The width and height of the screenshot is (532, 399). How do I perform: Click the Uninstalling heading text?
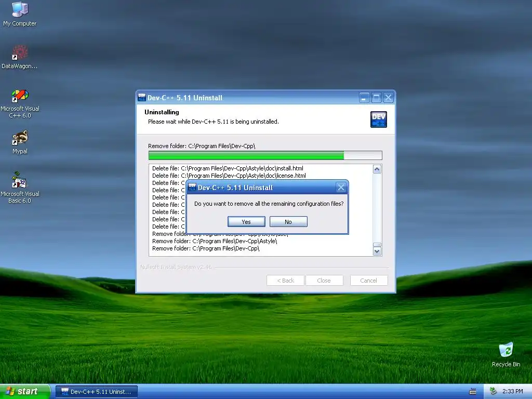pos(162,112)
